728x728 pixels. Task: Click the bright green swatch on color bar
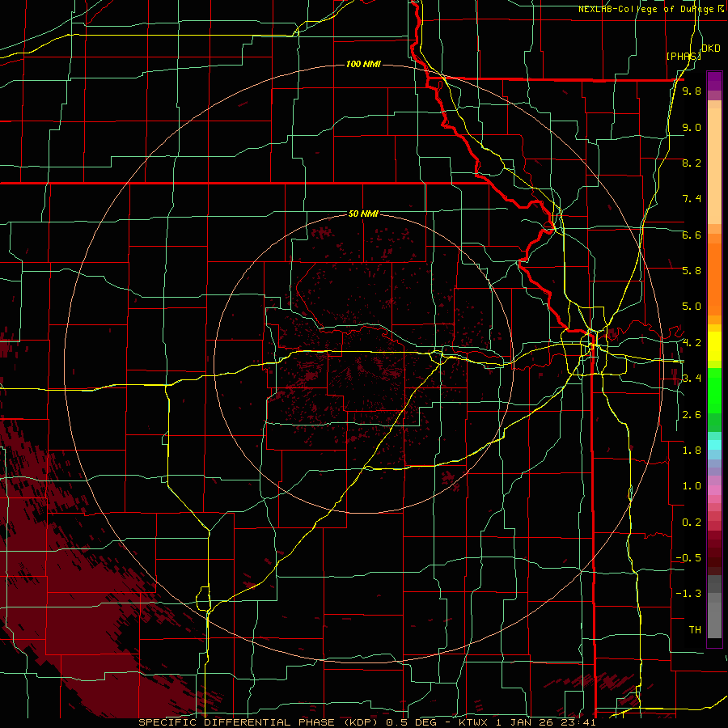point(714,391)
